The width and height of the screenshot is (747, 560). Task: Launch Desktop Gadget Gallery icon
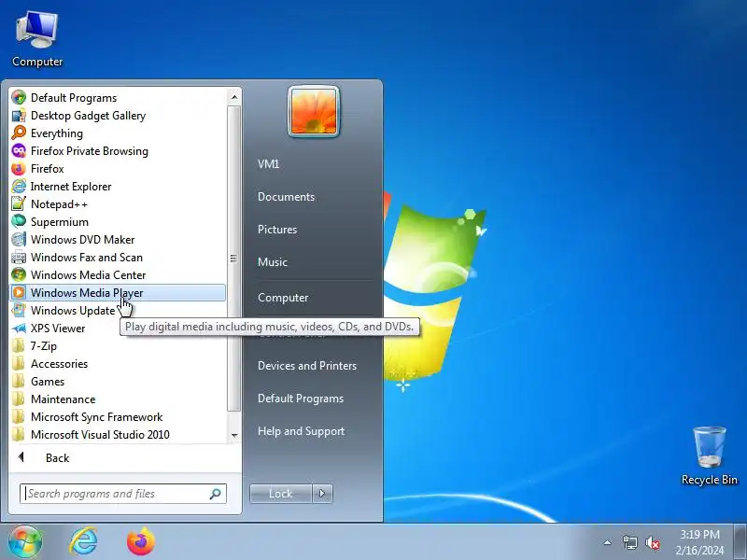point(19,115)
